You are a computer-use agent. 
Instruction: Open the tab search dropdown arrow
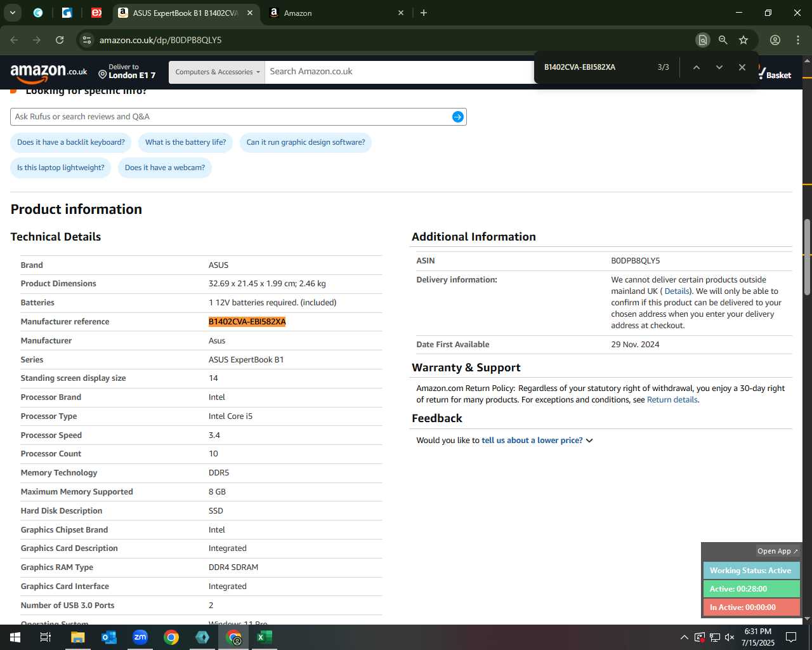pos(13,13)
